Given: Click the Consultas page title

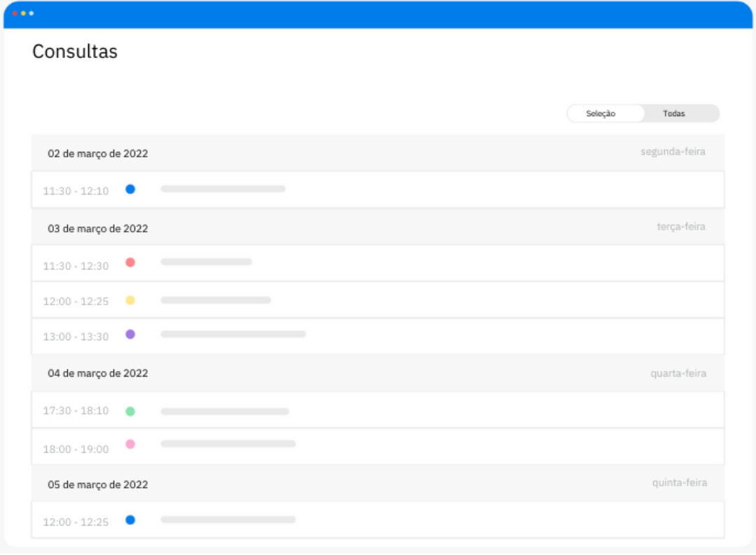Looking at the screenshot, I should [x=75, y=51].
